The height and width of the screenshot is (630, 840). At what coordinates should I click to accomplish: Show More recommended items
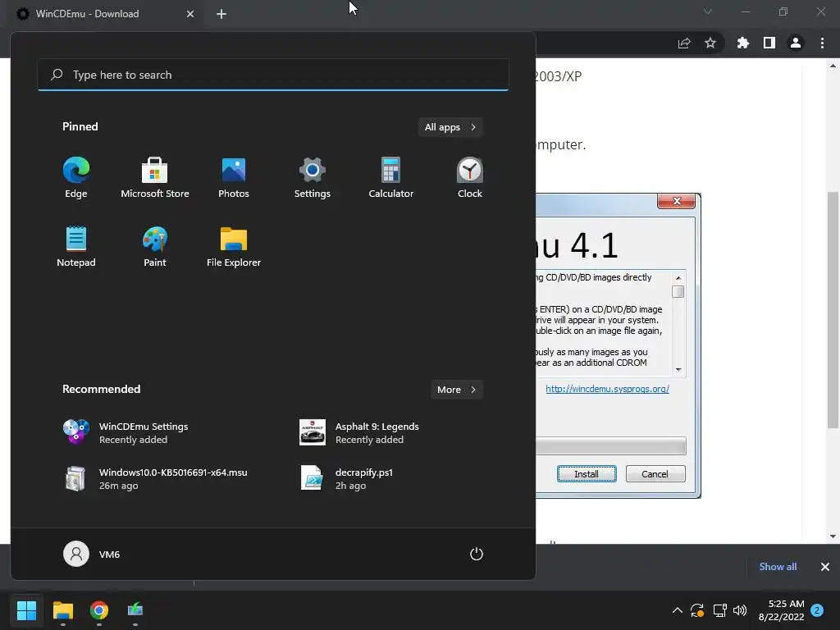pos(456,390)
